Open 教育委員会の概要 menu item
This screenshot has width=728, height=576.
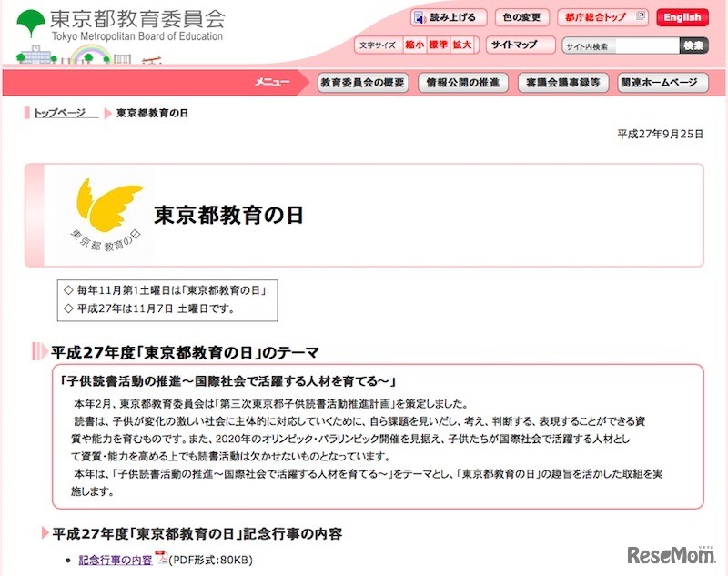pyautogui.click(x=362, y=83)
